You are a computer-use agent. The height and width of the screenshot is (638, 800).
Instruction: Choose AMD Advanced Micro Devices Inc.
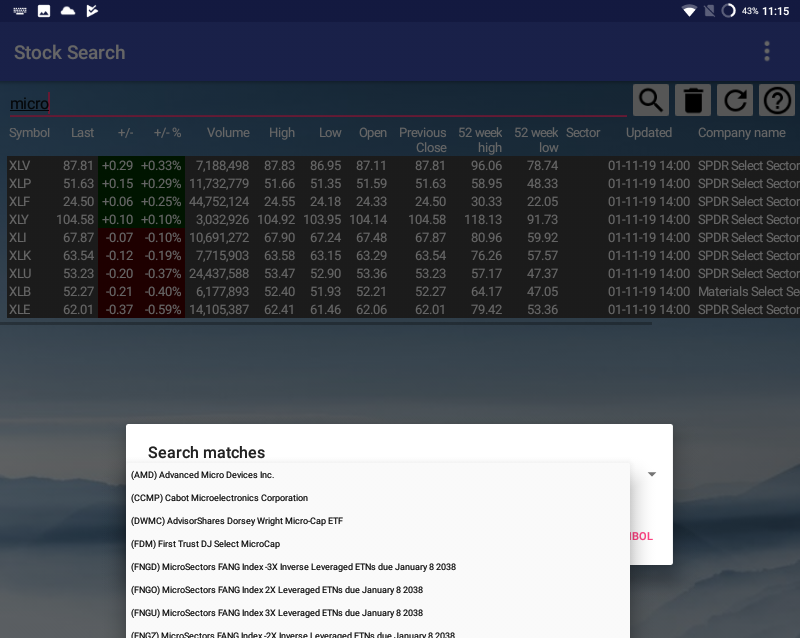378,475
